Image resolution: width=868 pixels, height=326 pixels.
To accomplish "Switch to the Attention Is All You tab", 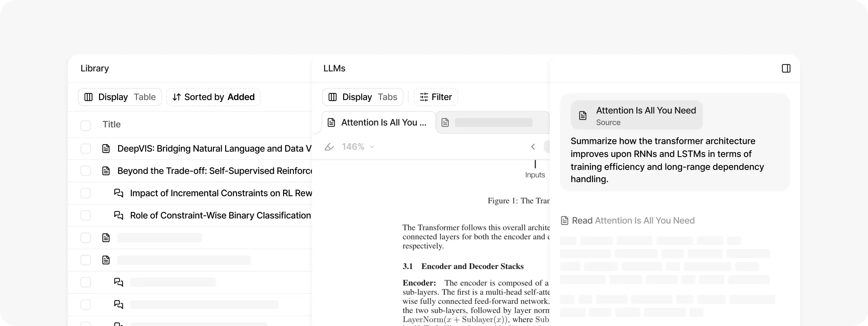I will (x=377, y=122).
